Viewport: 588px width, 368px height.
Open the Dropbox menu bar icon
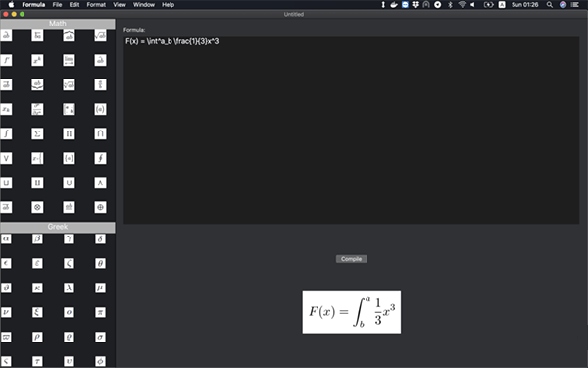coord(416,5)
